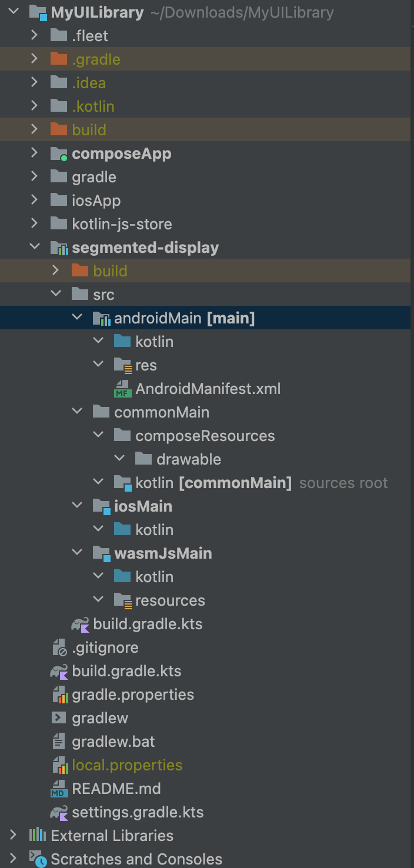Click the segmented-display module folder icon
This screenshot has width=414, height=868.
59,248
